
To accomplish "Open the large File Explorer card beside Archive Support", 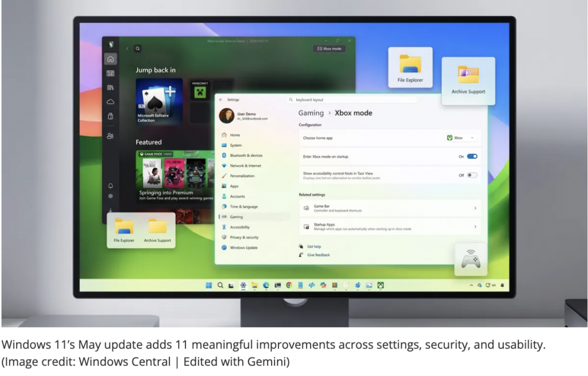I will coord(410,68).
